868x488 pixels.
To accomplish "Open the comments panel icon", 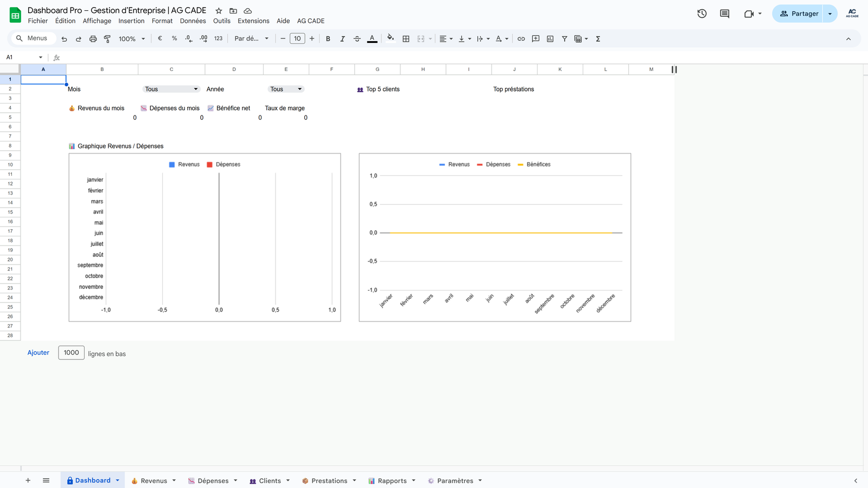I will (724, 14).
